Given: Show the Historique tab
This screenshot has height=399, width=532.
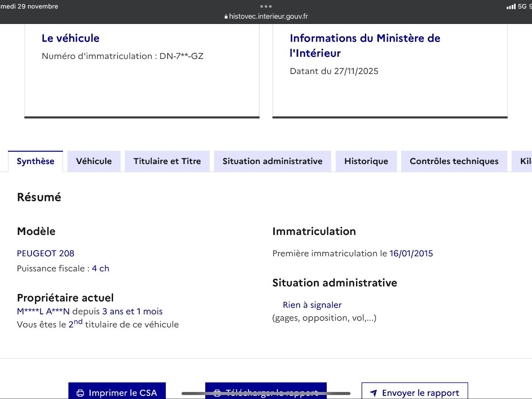Looking at the screenshot, I should 366,161.
